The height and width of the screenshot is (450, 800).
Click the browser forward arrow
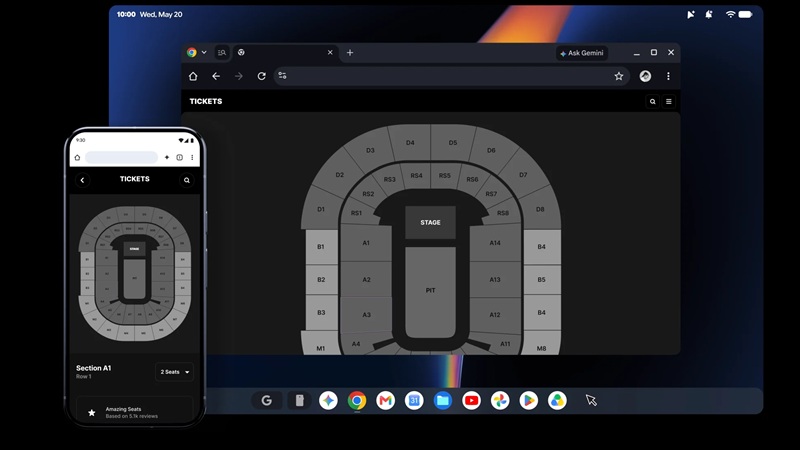coord(239,76)
